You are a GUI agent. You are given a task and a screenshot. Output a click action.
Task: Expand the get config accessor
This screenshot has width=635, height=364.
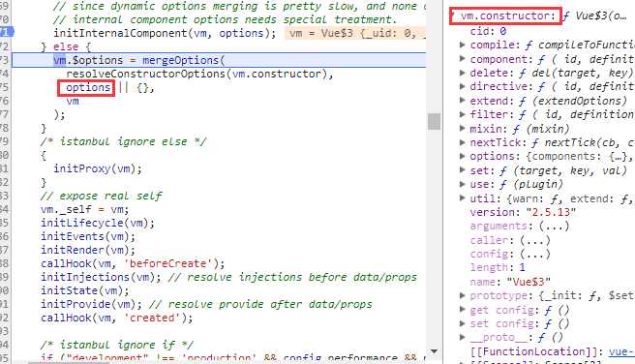point(462,310)
